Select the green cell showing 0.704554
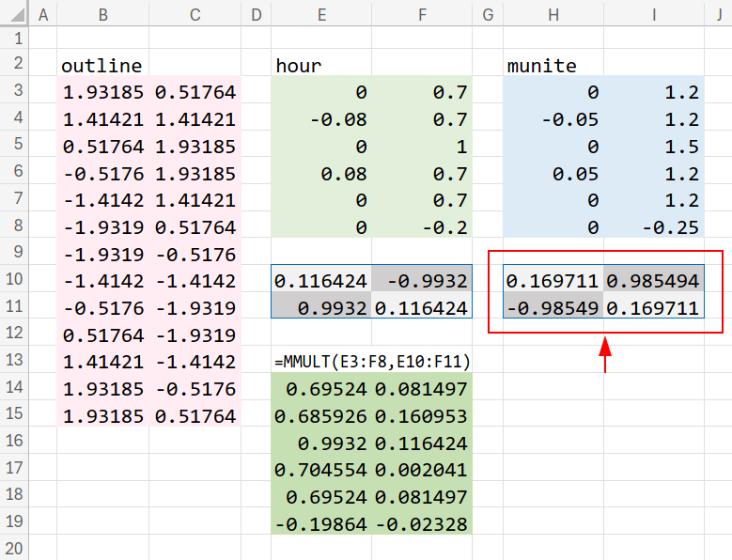The width and height of the screenshot is (732, 560). click(x=321, y=470)
